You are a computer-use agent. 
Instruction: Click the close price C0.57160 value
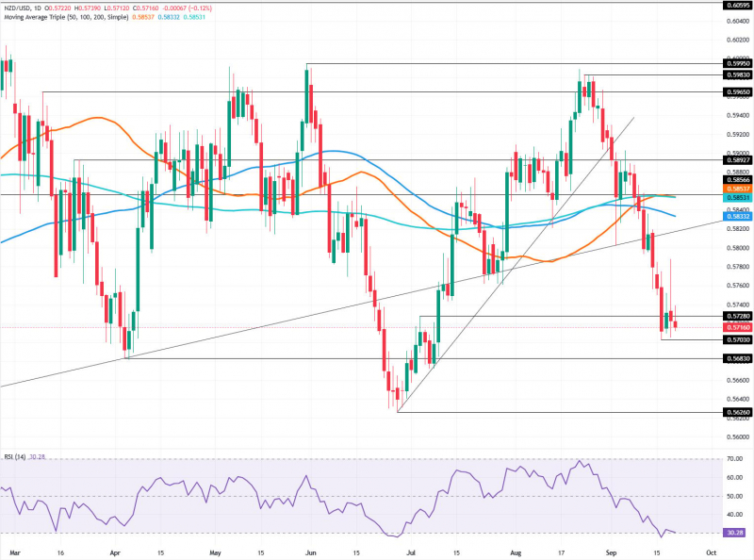[146, 8]
